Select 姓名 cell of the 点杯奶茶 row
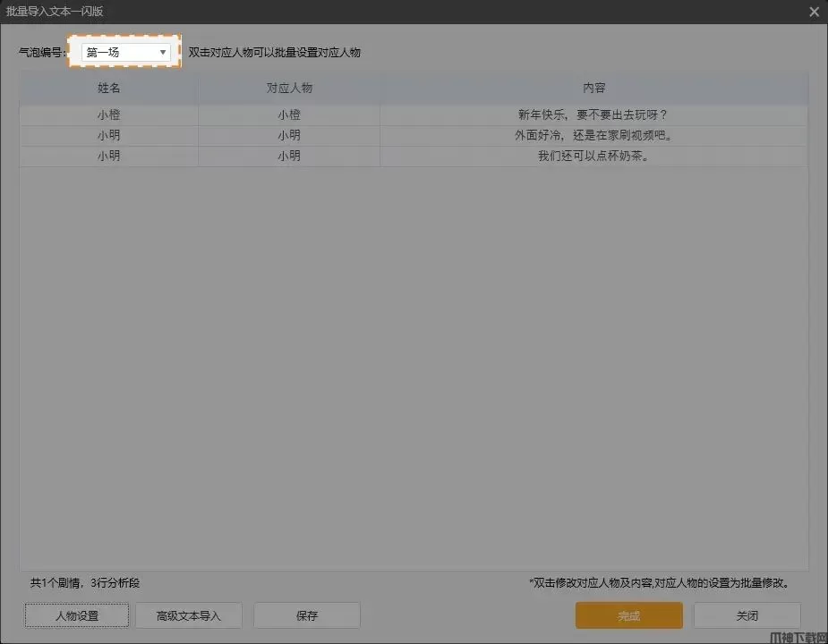This screenshot has width=828, height=644. tap(108, 156)
